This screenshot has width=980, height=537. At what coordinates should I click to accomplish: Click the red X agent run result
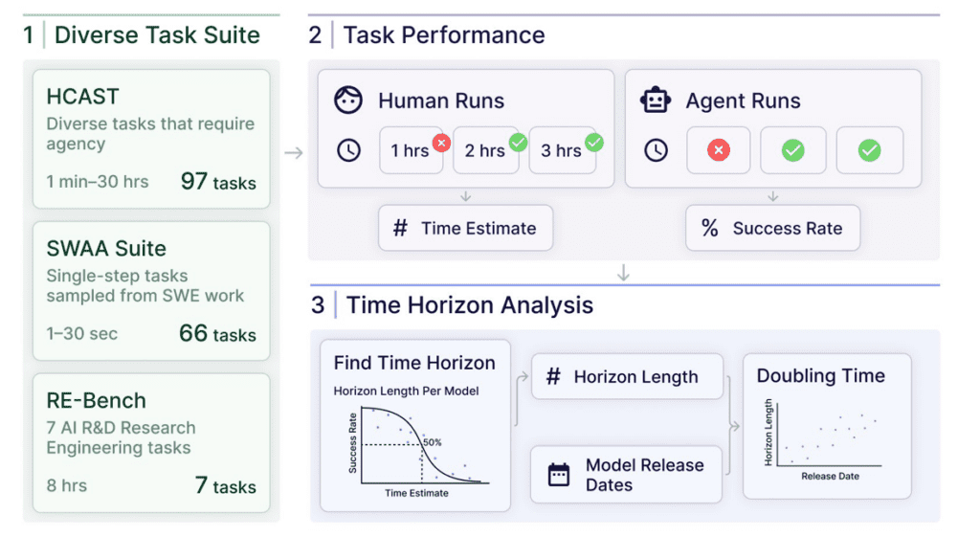[719, 150]
